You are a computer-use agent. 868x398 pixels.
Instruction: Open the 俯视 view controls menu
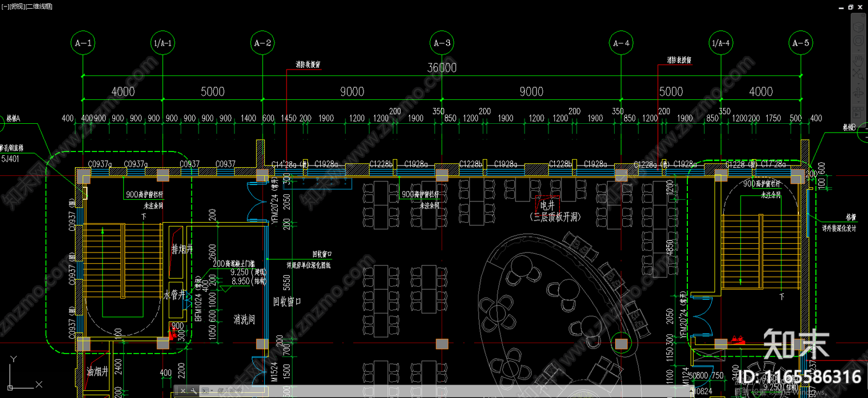[x=17, y=7]
